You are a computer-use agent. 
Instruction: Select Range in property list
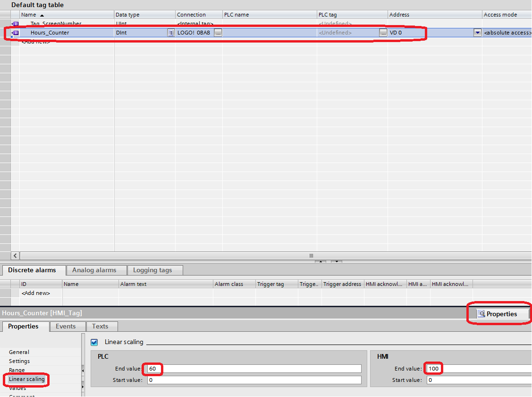click(17, 370)
